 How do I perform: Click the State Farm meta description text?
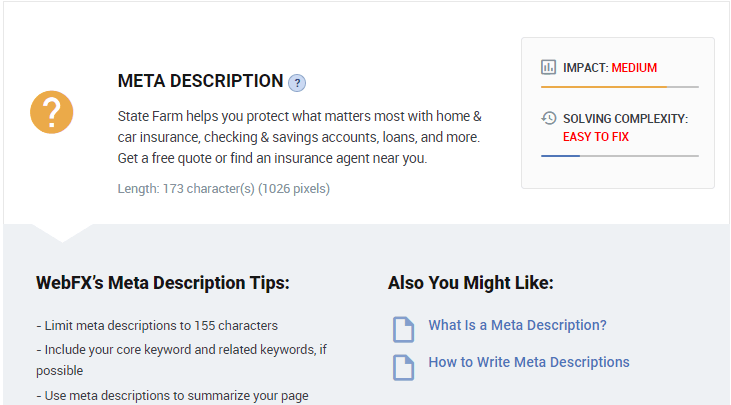pyautogui.click(x=299, y=137)
